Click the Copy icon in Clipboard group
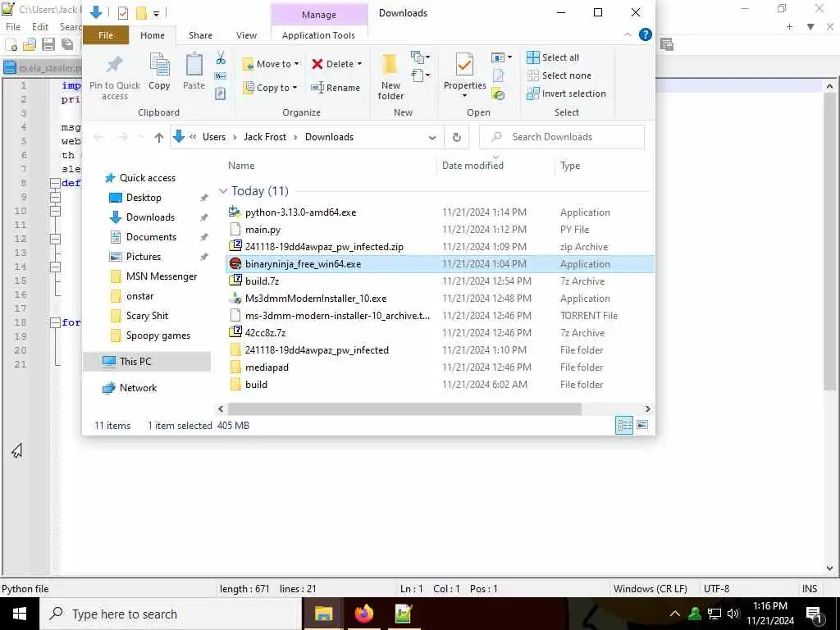 [159, 66]
